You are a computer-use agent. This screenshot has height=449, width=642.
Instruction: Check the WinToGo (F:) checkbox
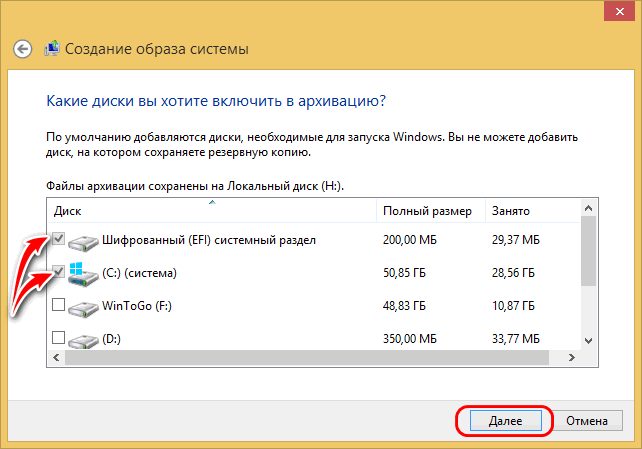pyautogui.click(x=59, y=305)
